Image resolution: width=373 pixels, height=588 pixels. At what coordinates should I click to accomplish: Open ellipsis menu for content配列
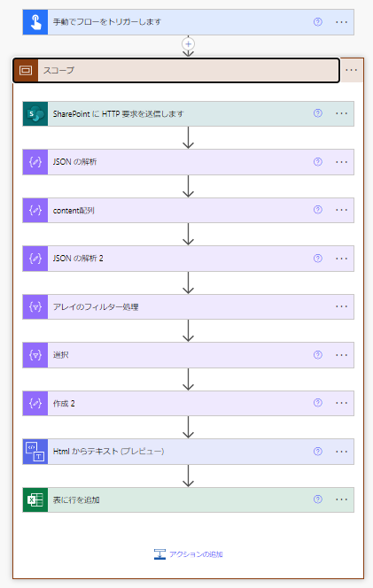pyautogui.click(x=341, y=210)
